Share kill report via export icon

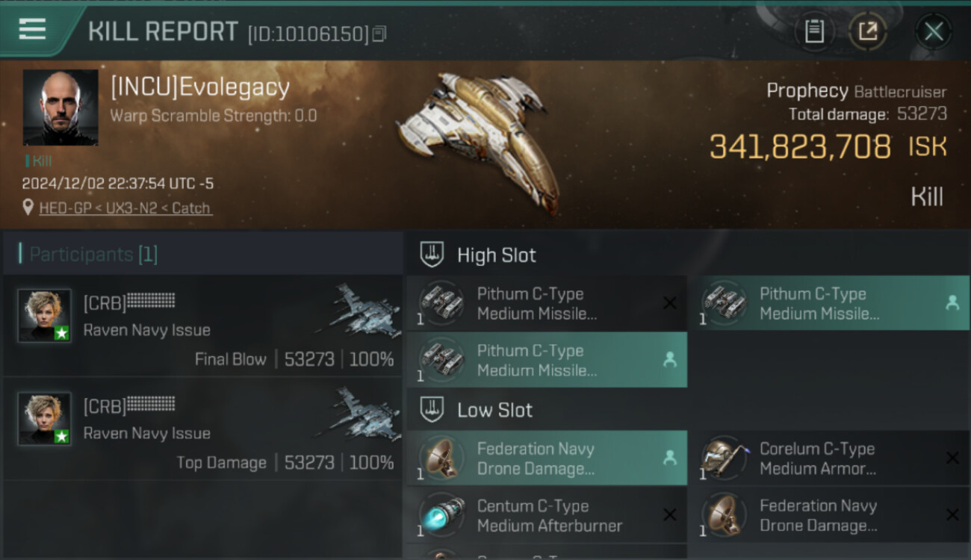pyautogui.click(x=867, y=31)
